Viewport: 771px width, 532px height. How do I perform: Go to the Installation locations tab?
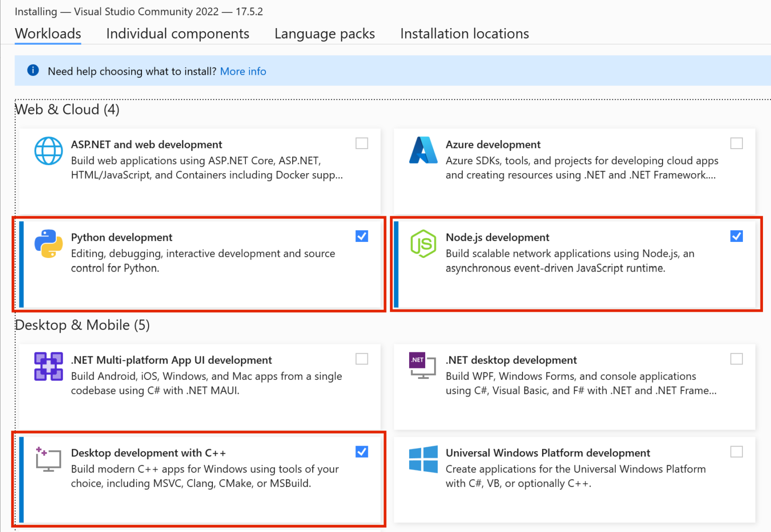click(x=464, y=34)
